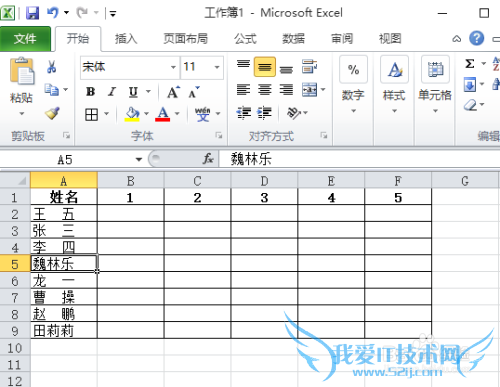Click the Save icon in quick access toolbar
The height and width of the screenshot is (387, 500).
33,13
